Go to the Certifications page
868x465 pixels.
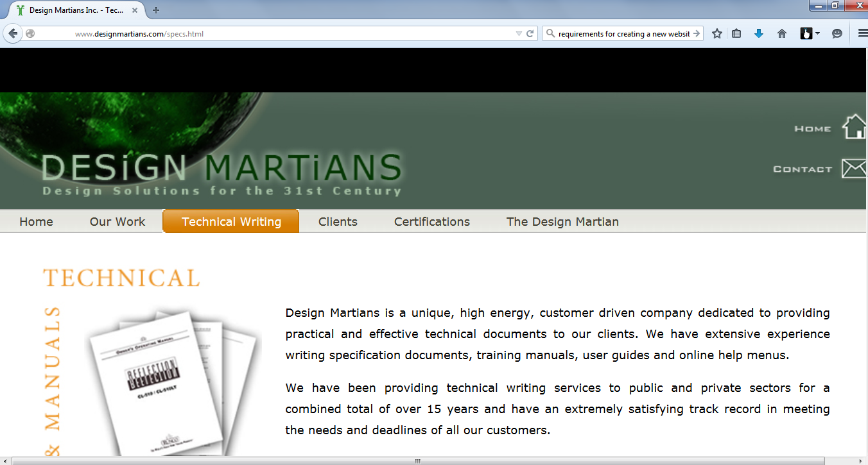432,222
